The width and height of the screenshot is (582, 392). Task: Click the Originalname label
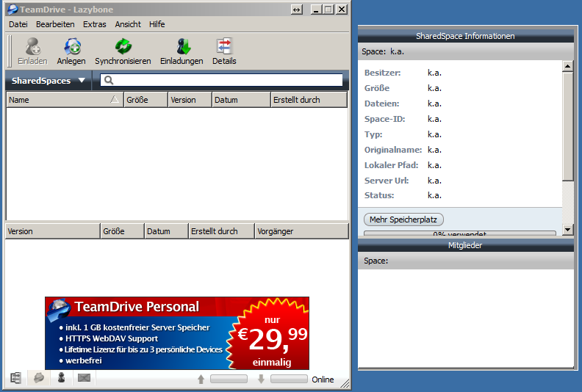(393, 150)
